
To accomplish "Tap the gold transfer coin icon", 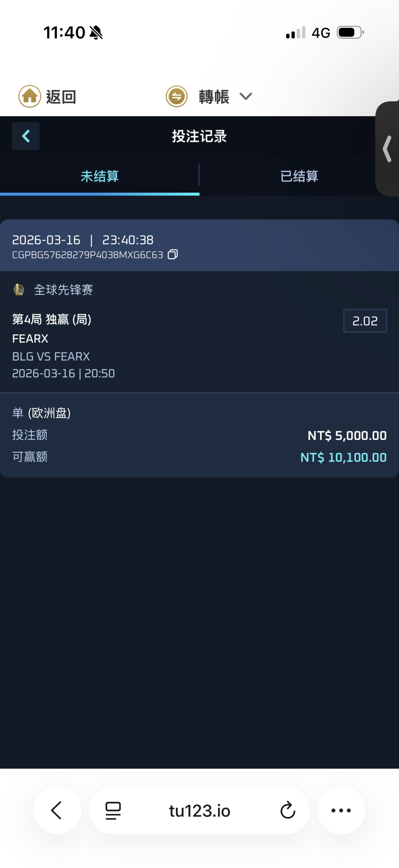I will pos(177,96).
